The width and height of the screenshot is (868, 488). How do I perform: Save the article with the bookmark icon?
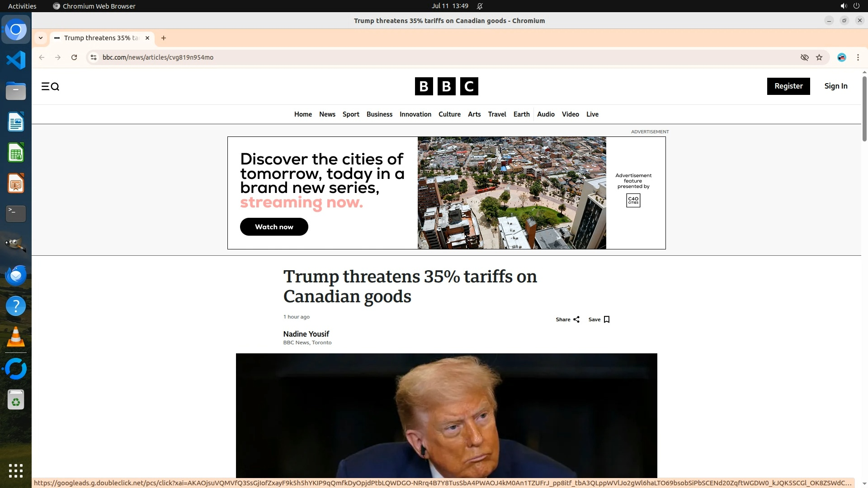(x=606, y=319)
